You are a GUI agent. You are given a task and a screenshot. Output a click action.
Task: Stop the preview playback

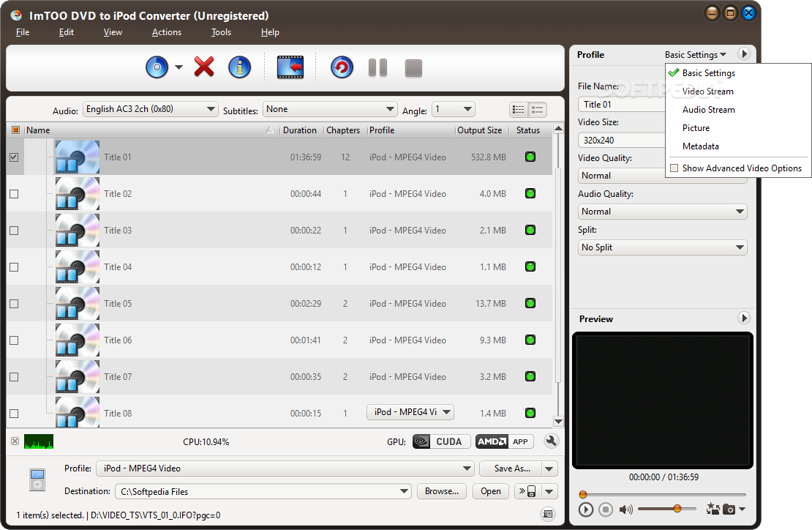[606, 510]
